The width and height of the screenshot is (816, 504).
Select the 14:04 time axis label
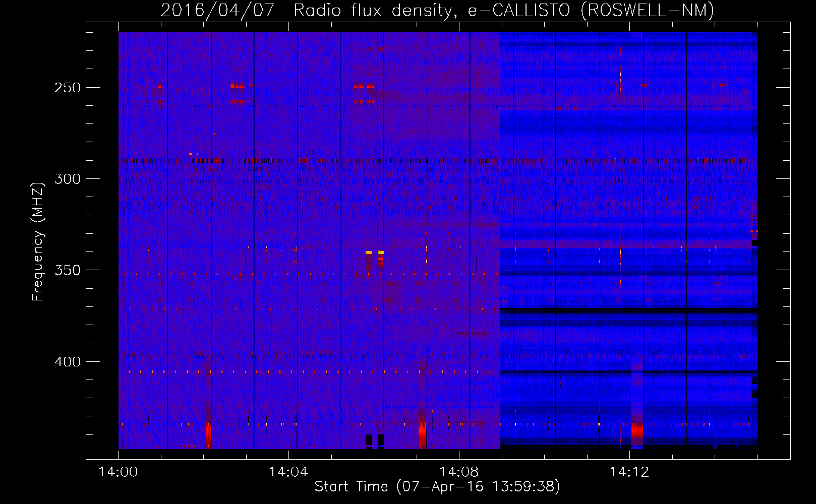tap(288, 472)
